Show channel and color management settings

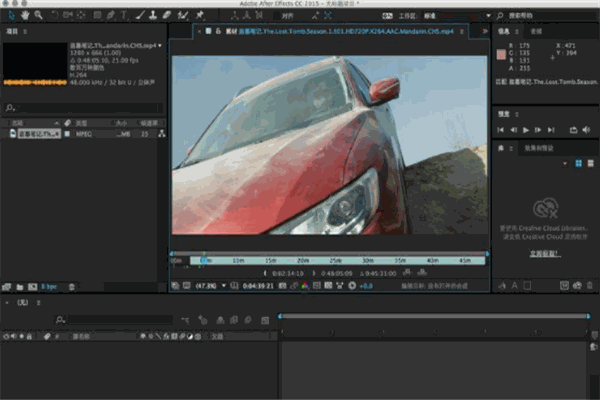pos(305,286)
